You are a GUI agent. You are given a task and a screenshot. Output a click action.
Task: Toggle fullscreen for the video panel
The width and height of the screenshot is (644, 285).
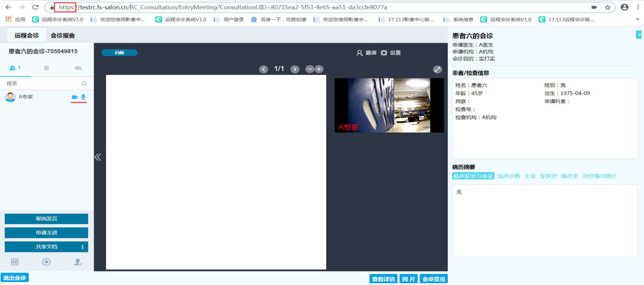[x=437, y=69]
